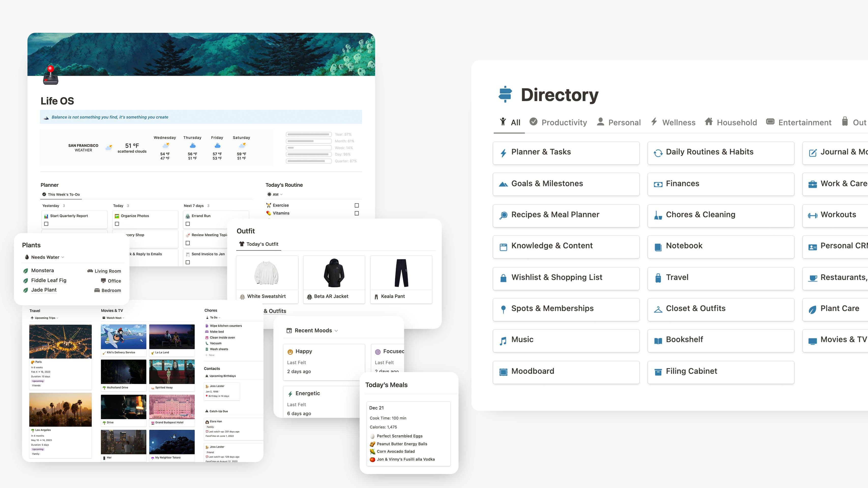The height and width of the screenshot is (488, 868).
Task: Toggle the Vitamins checkbox in Today's Routine
Action: (357, 213)
